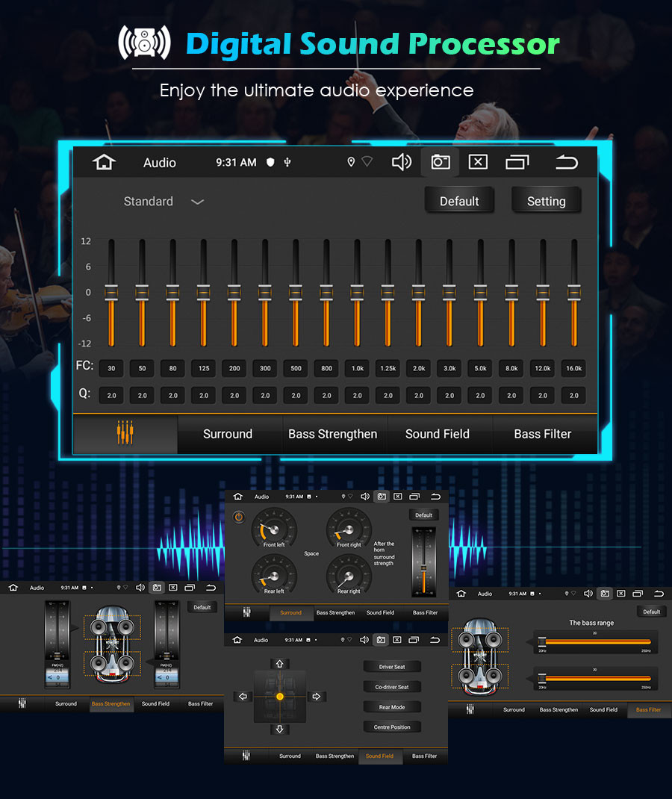The image size is (672, 799).
Task: Adjust the 1.0k equalizer slider
Action: coord(357,293)
